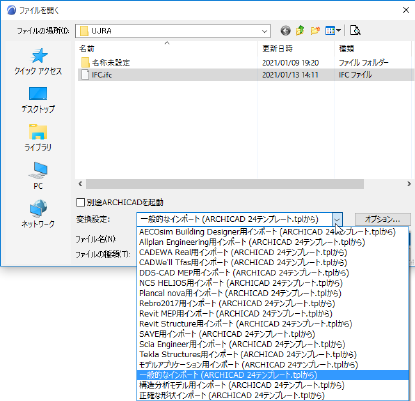Click the ARCHICAD icon in title bar

[11, 10]
